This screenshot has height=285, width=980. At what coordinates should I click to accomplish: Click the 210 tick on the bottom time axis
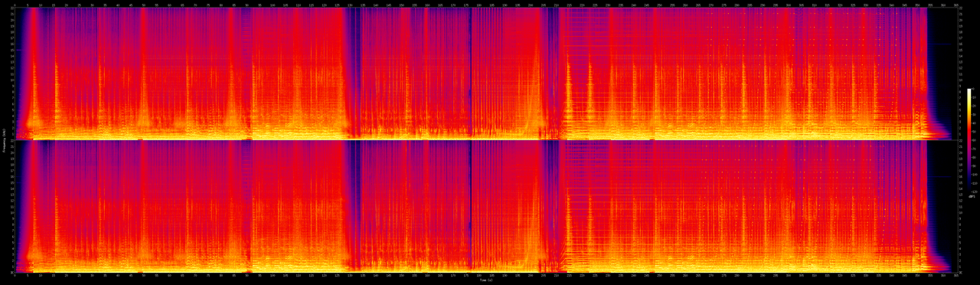click(557, 276)
